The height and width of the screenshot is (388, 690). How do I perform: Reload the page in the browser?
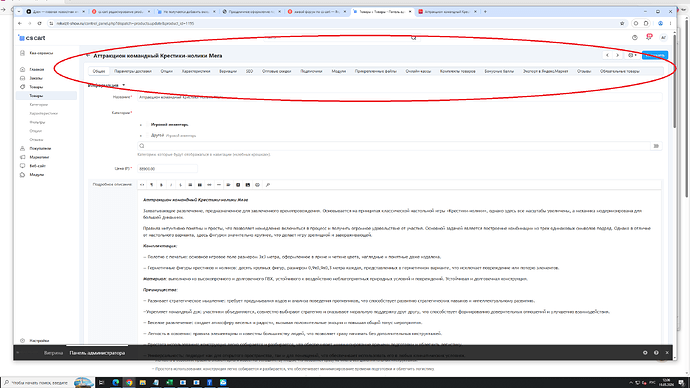tap(39, 23)
